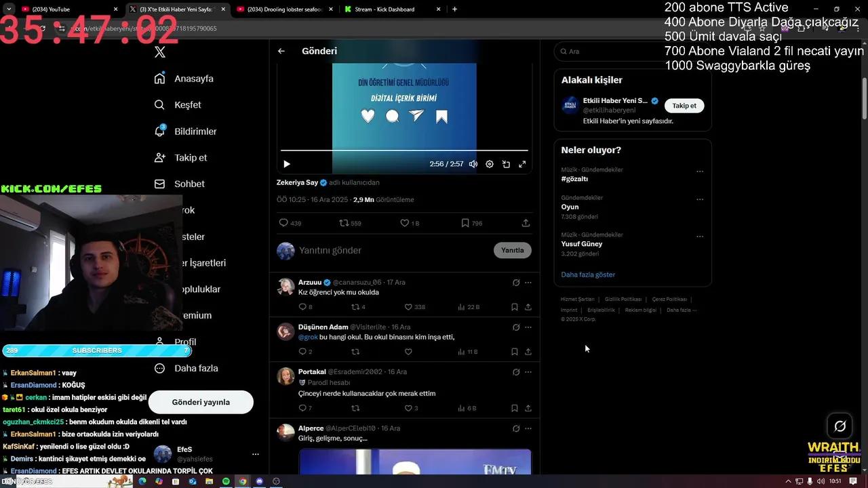Click the Daha fazla göster link
This screenshot has width=868, height=488.
click(588, 274)
